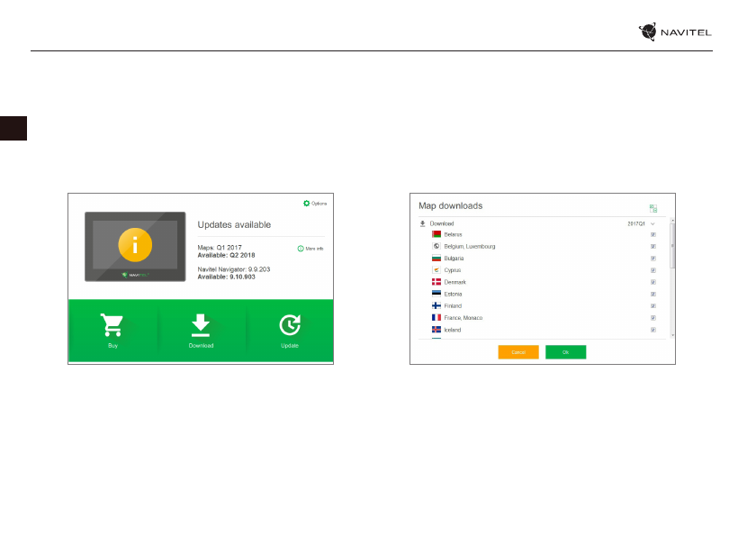This screenshot has width=756, height=536.
Task: Toggle the France, Monaco map checkbox
Action: click(x=653, y=318)
